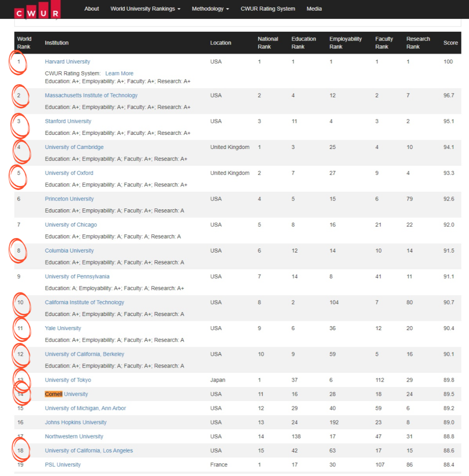This screenshot has height=476, width=469.
Task: Click Cambridge's United Kingdom location cell
Action: point(230,147)
